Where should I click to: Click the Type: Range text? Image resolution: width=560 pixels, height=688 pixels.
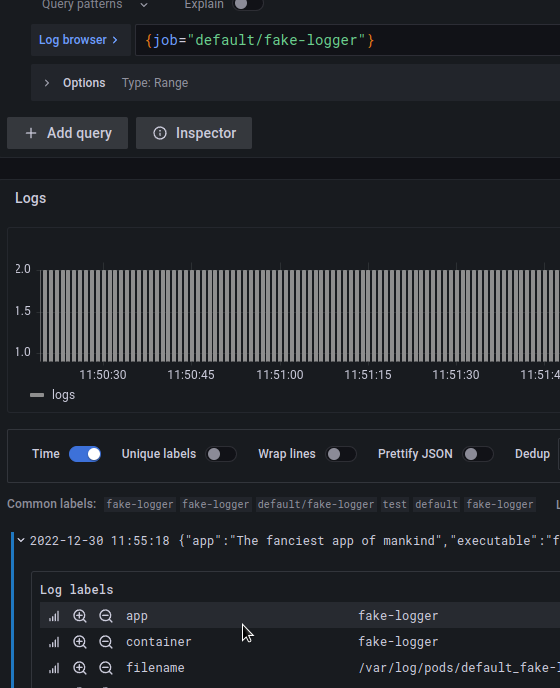point(155,83)
